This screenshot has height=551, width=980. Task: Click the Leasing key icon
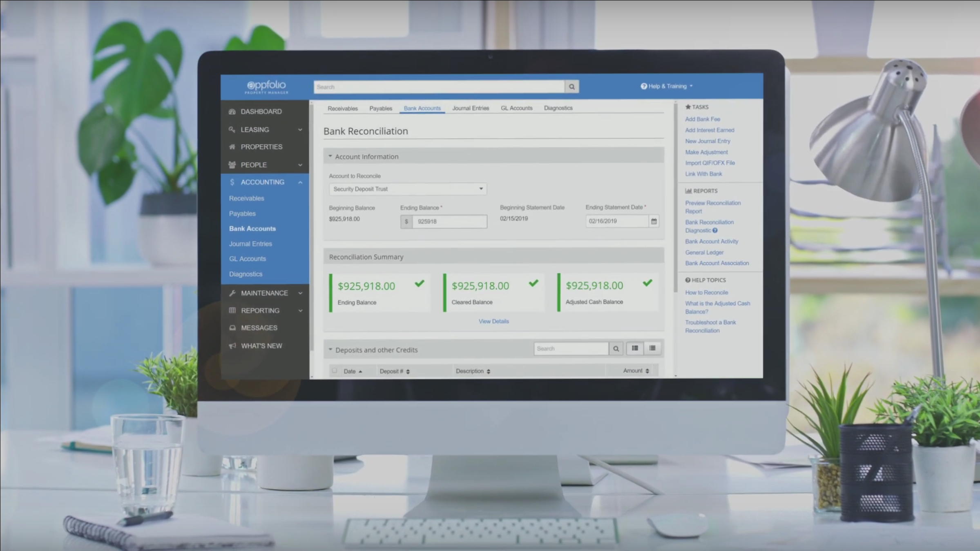pyautogui.click(x=232, y=129)
